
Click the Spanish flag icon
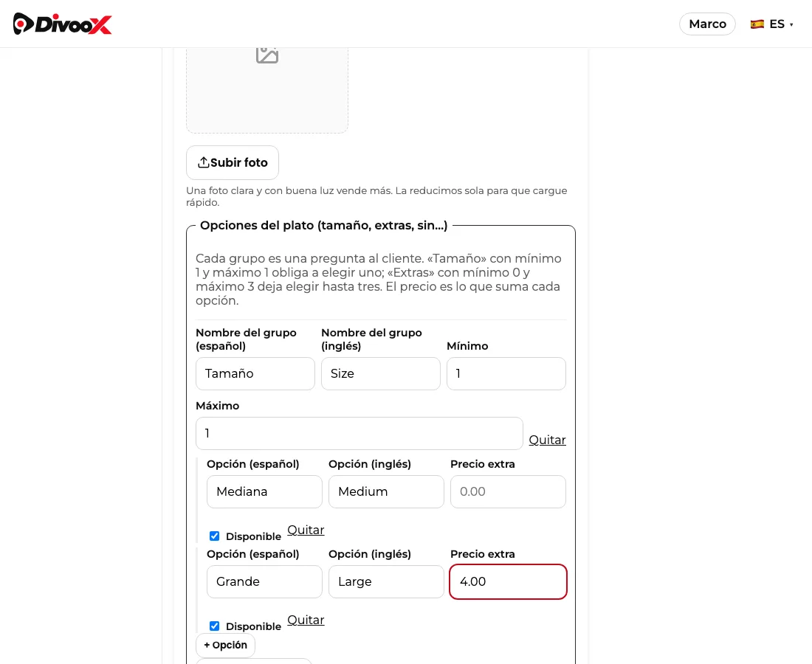click(757, 24)
